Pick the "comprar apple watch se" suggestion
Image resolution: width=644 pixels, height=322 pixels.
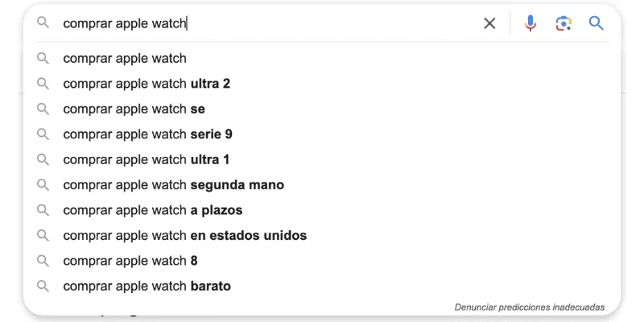pyautogui.click(x=134, y=109)
